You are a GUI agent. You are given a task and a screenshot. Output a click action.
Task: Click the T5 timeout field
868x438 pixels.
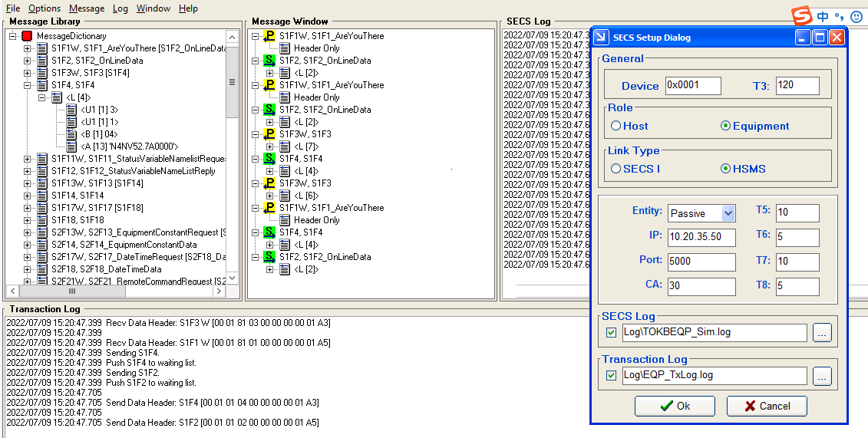(x=797, y=213)
